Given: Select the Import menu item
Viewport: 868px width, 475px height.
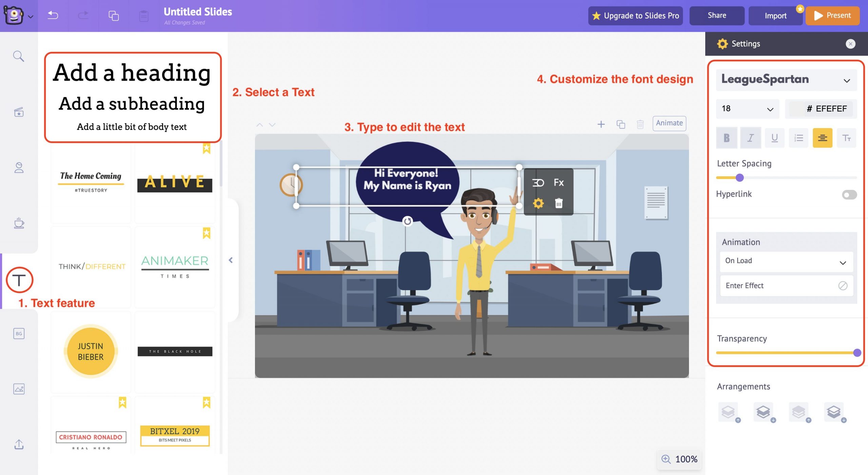Looking at the screenshot, I should [775, 15].
